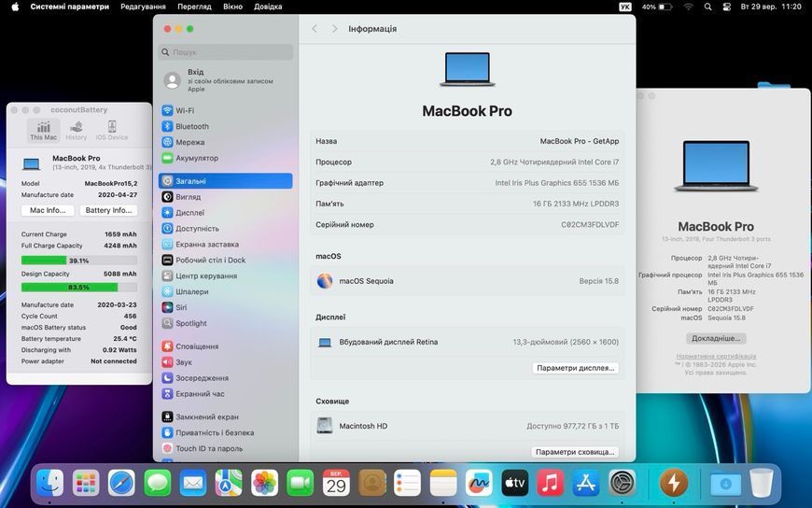
Task: Open Mail app in Dock
Action: (192, 483)
